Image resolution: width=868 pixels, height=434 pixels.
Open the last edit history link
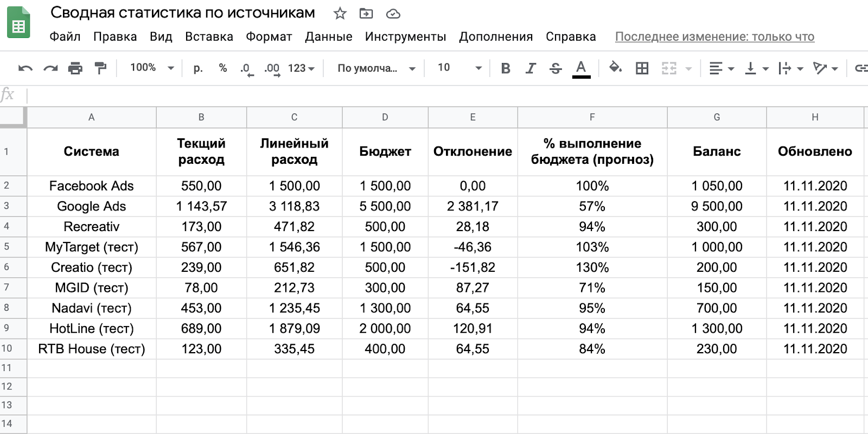pyautogui.click(x=714, y=37)
